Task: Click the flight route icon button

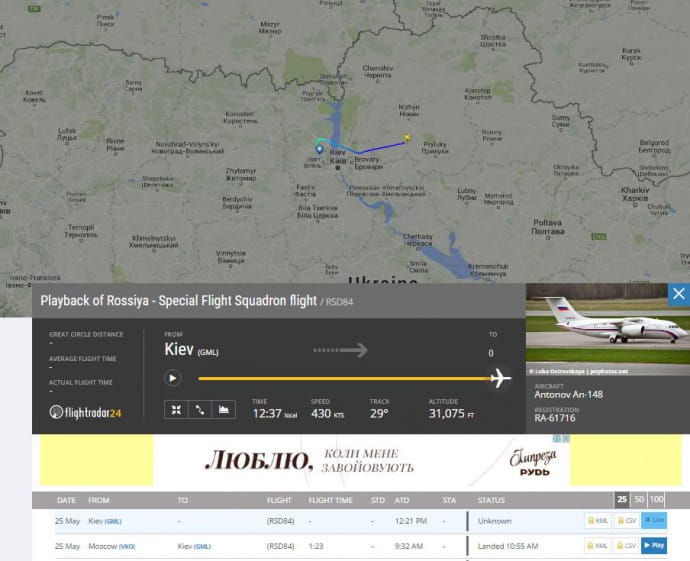Action: click(199, 409)
